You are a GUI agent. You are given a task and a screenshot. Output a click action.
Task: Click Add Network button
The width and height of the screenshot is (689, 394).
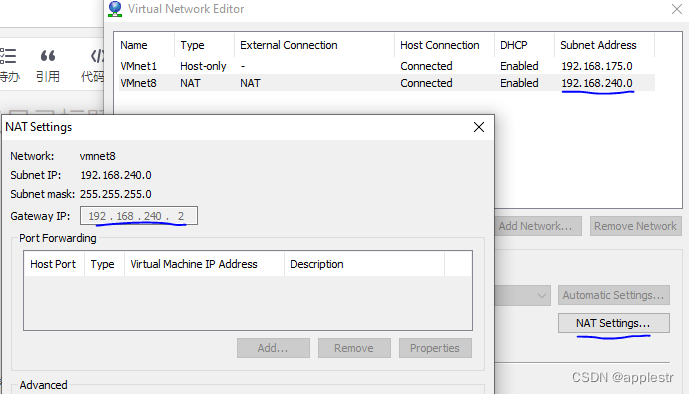[x=537, y=226]
